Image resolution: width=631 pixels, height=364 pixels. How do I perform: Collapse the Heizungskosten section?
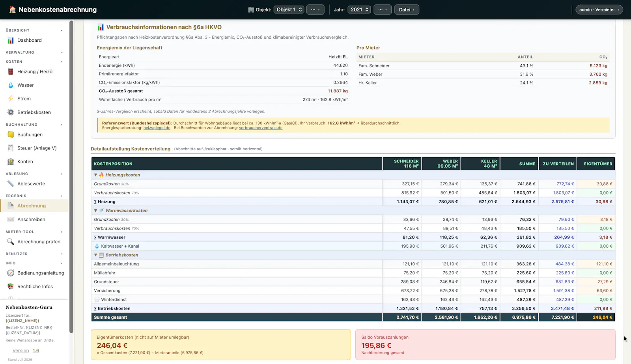[95, 175]
